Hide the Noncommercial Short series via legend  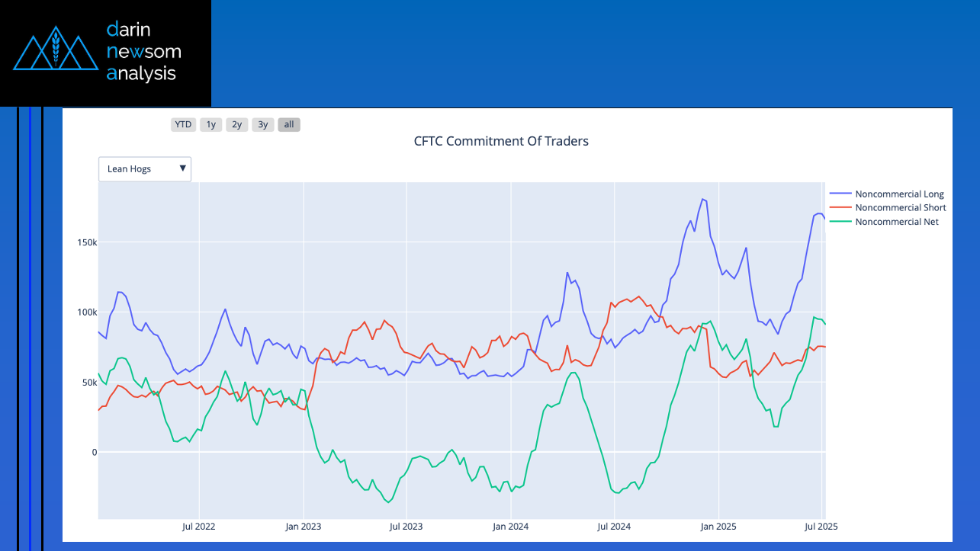(x=900, y=208)
